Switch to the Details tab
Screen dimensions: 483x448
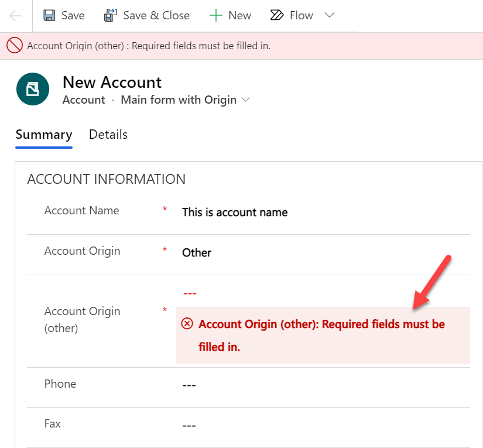108,135
